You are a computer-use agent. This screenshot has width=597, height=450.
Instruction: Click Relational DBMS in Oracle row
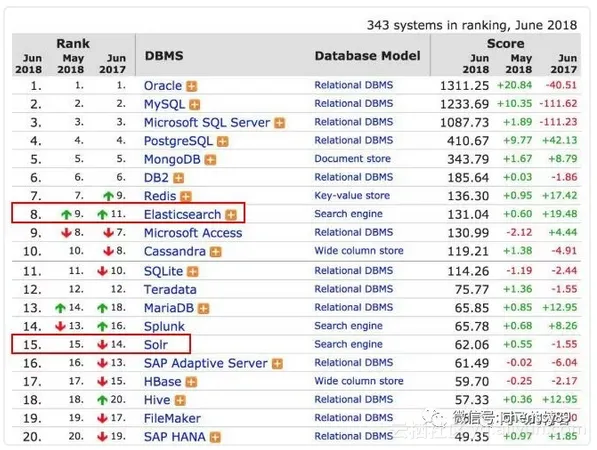point(354,85)
